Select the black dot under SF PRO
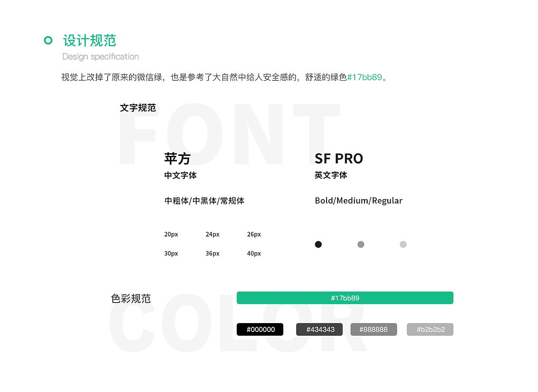 pyautogui.click(x=318, y=244)
